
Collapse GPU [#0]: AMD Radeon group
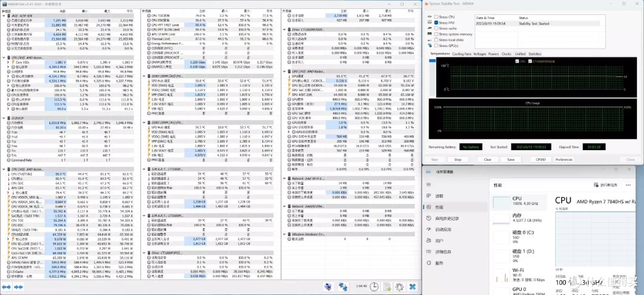point(284,71)
